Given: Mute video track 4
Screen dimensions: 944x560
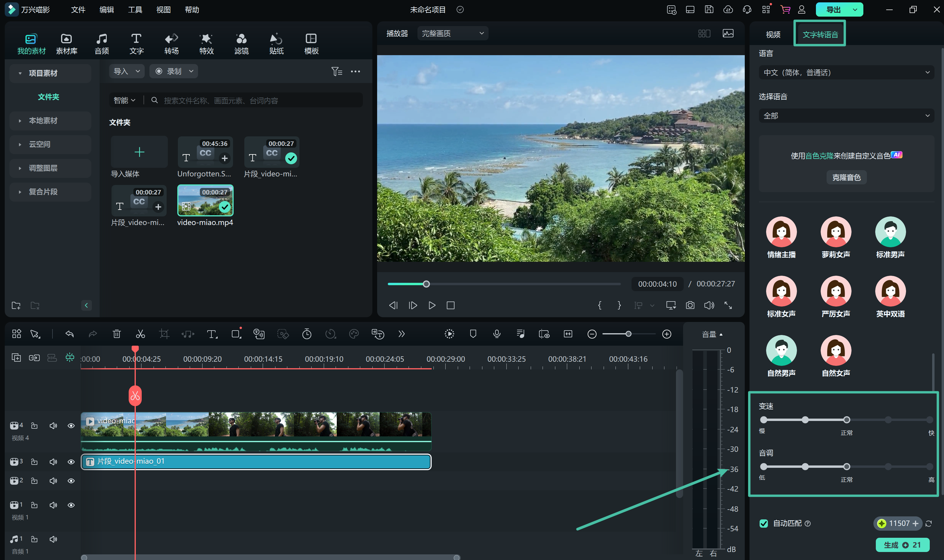Looking at the screenshot, I should pos(53,426).
